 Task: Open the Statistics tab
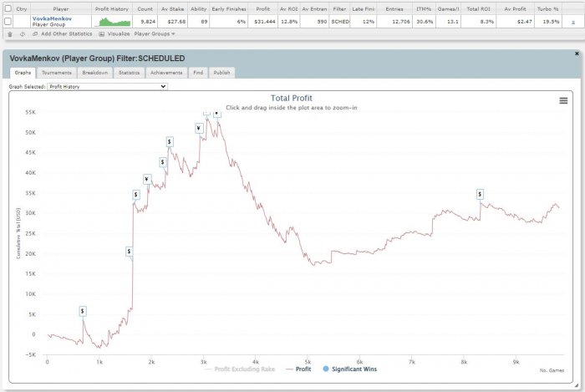[x=129, y=73]
